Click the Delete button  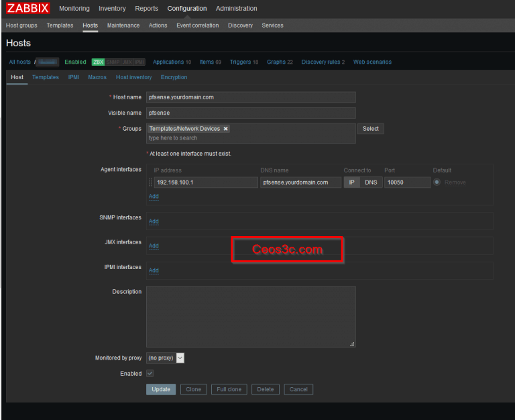(x=266, y=389)
